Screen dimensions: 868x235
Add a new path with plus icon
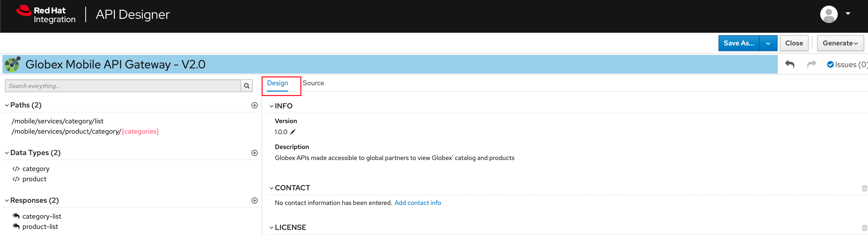click(254, 105)
